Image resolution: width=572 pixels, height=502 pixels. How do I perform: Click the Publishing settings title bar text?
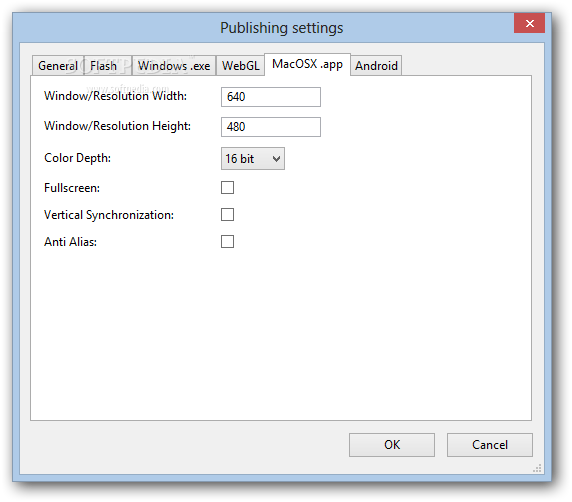282,28
